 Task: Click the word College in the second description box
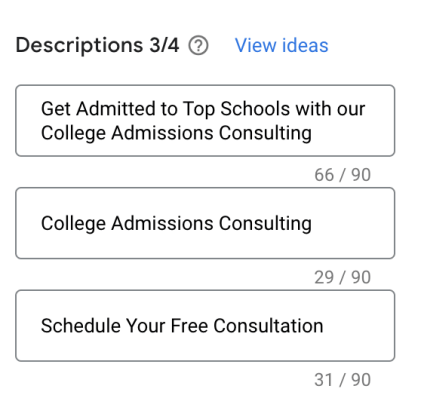tap(73, 223)
